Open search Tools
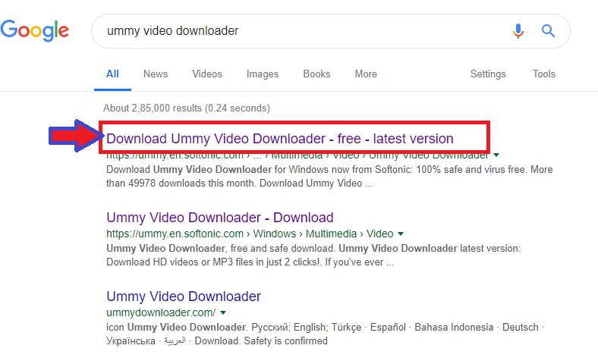598x364 pixels. click(544, 74)
